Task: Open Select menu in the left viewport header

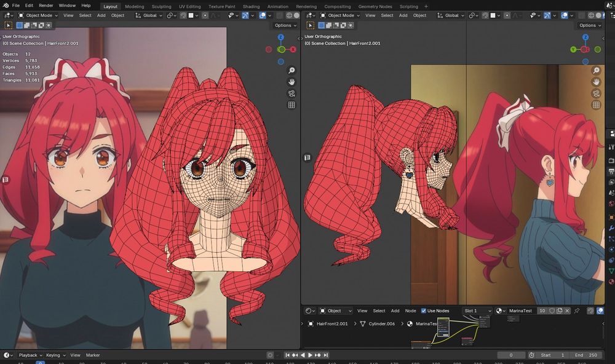Action: 85,15
